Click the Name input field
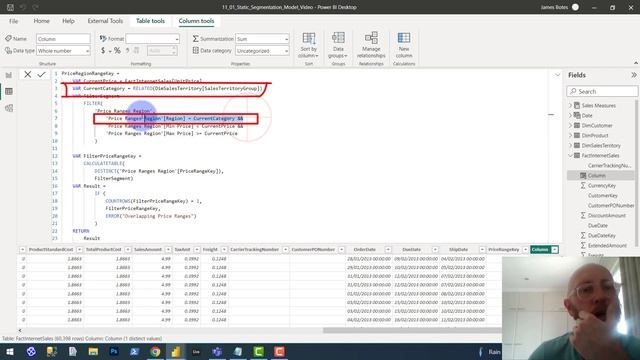Viewport: 640px width, 360px height. tap(63, 39)
